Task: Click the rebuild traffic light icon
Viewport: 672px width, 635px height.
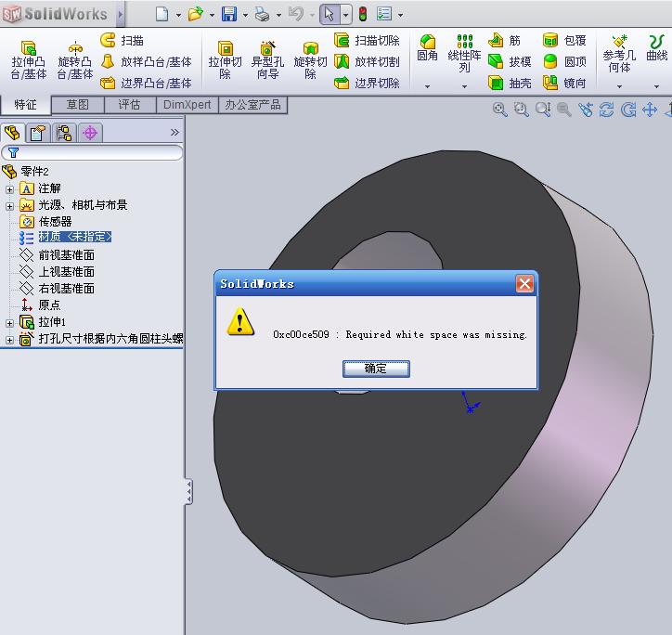Action: [x=363, y=14]
